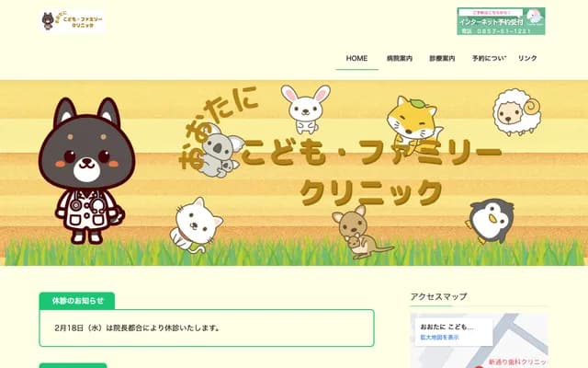
Task: Click the アクセスマップ heading
Action: coord(438,296)
